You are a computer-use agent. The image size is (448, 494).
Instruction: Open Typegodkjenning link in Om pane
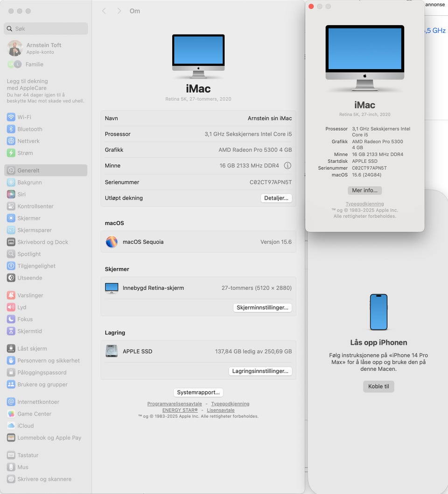(230, 404)
